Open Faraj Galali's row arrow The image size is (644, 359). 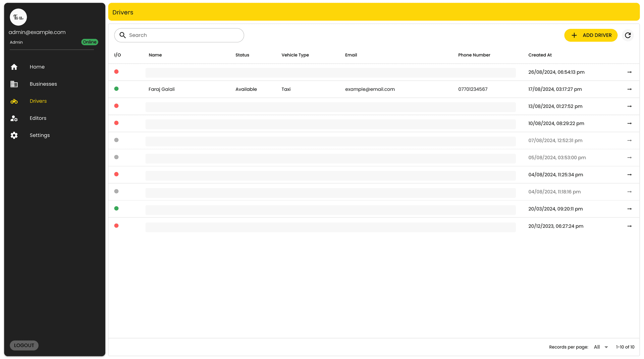point(629,89)
